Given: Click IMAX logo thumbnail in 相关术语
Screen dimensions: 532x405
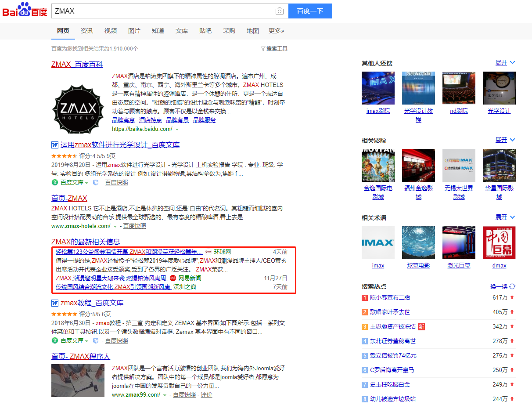Looking at the screenshot, I should click(x=378, y=242).
